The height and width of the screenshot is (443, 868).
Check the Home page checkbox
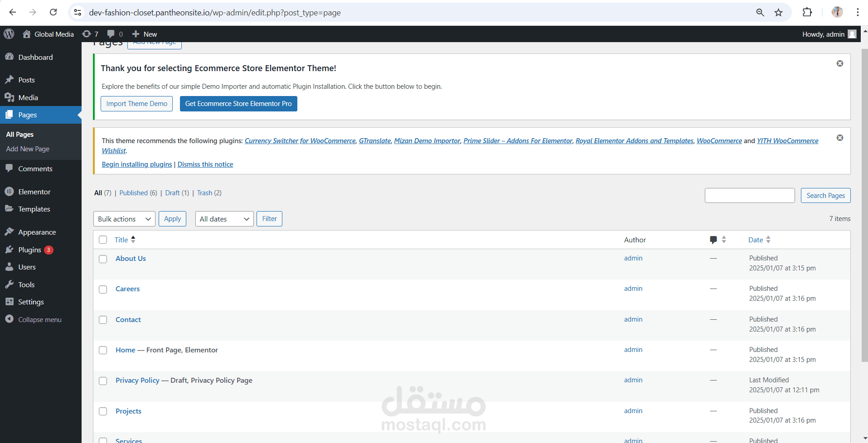[x=103, y=350]
